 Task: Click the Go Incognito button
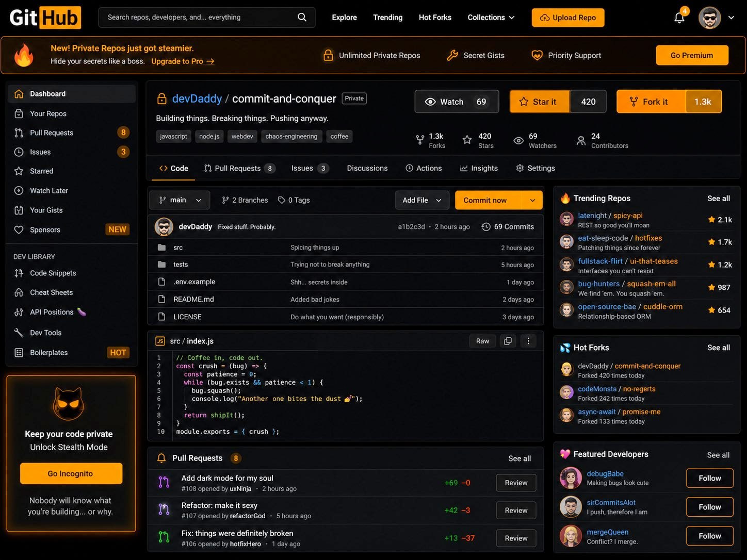coord(71,473)
